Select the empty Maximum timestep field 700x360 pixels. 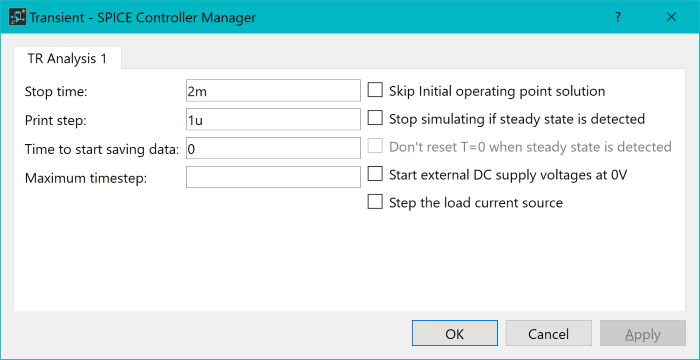pyautogui.click(x=273, y=177)
